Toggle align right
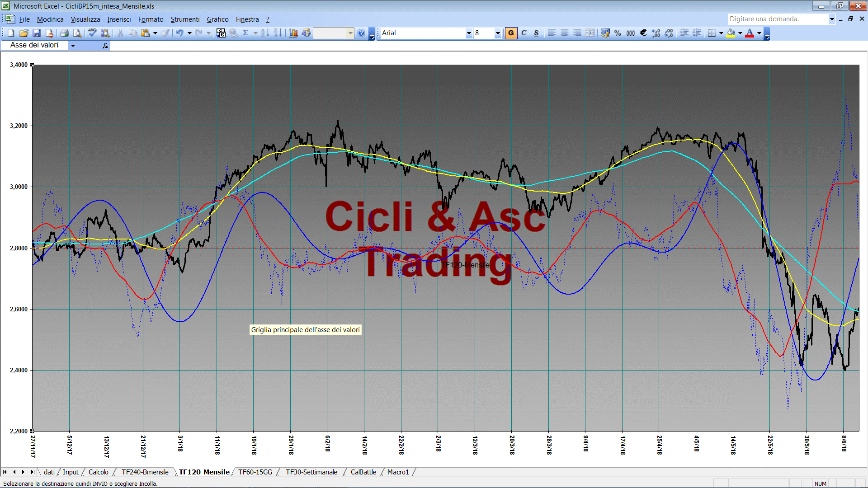The image size is (868, 488). click(x=577, y=33)
